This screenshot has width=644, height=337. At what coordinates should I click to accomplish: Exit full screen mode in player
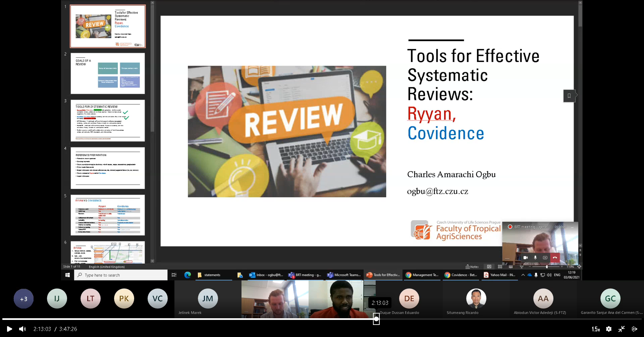(x=622, y=329)
